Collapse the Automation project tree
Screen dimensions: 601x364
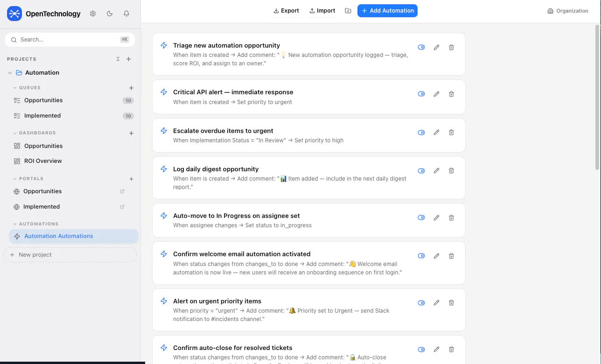[10, 73]
